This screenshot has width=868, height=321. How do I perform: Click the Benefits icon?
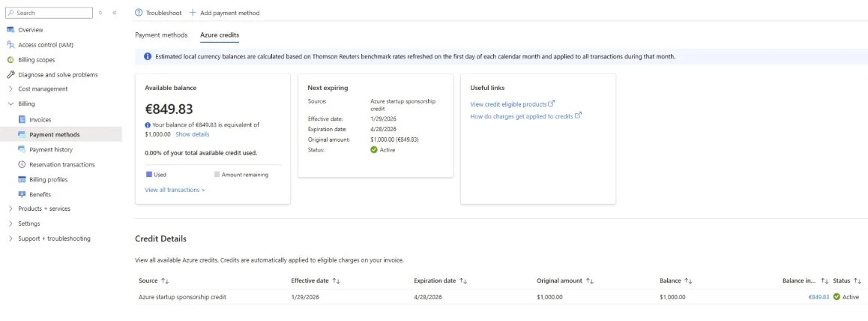coord(22,194)
